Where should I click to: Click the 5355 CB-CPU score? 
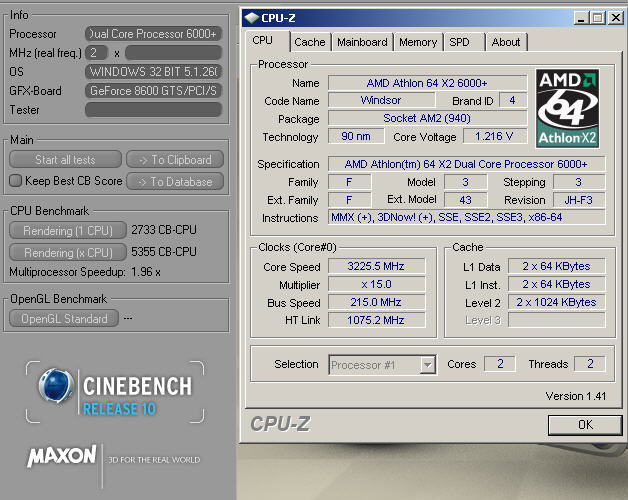pyautogui.click(x=164, y=252)
